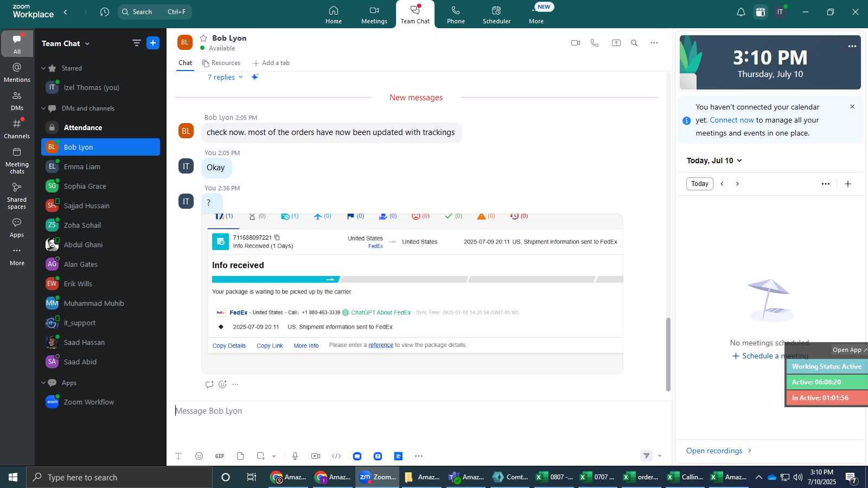
Task: Open the Apps sidebar section
Action: tap(17, 228)
